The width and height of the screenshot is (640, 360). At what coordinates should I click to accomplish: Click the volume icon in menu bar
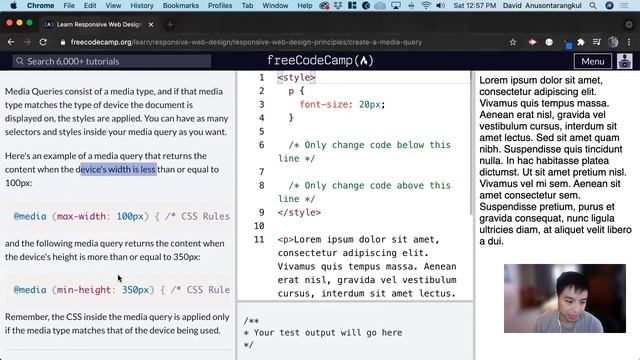point(440,6)
